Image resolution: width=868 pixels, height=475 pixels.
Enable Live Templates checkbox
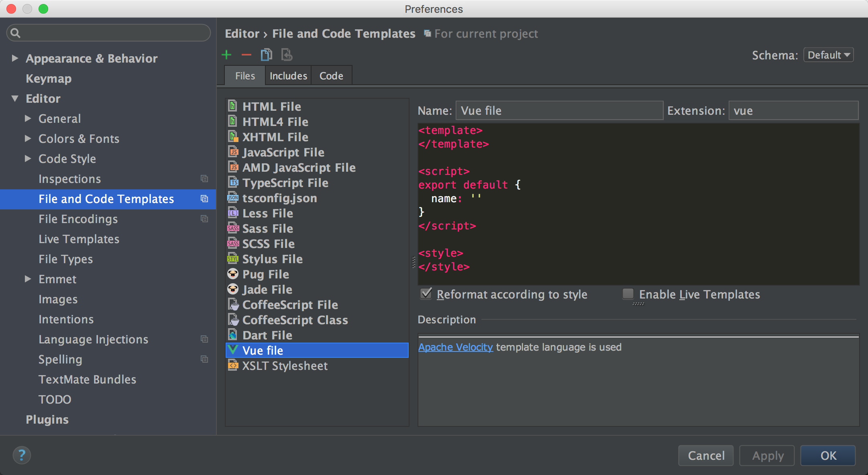pyautogui.click(x=628, y=294)
